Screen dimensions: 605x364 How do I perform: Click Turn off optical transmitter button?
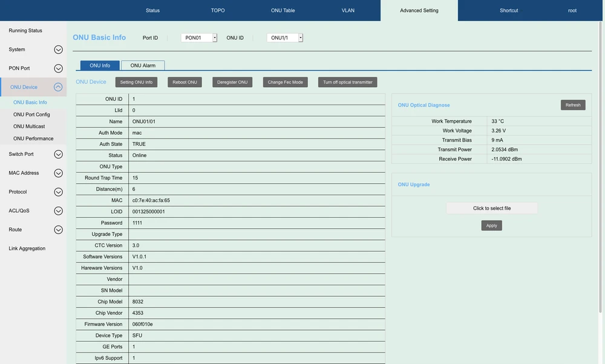pyautogui.click(x=348, y=82)
